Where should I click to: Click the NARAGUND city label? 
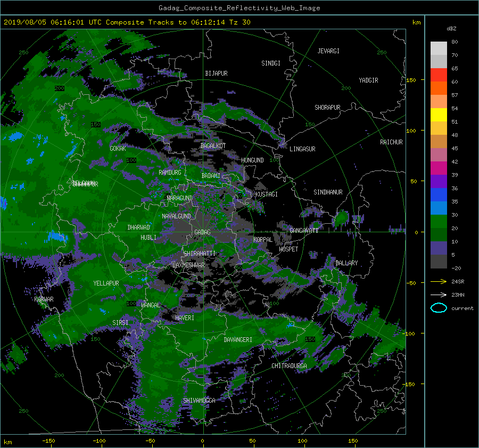(180, 198)
